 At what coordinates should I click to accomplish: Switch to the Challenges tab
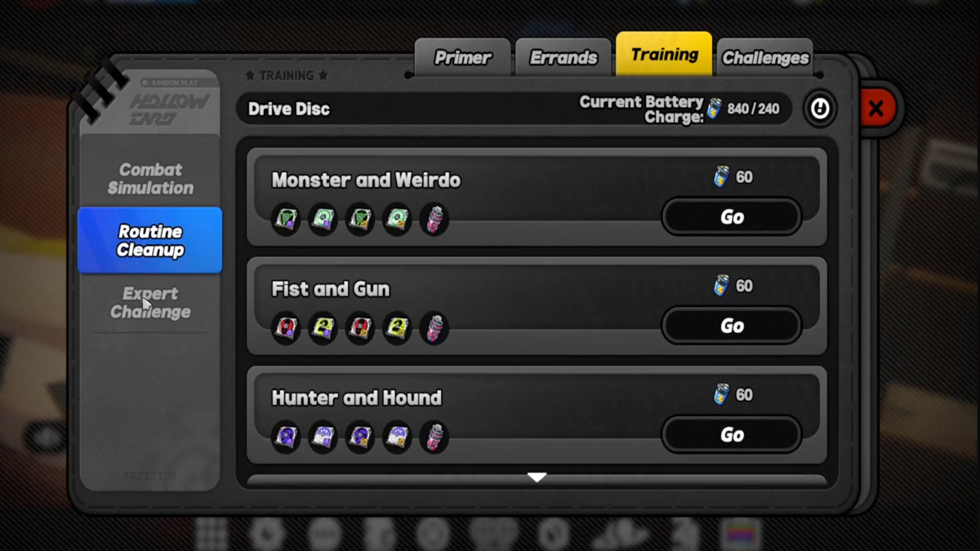click(765, 57)
